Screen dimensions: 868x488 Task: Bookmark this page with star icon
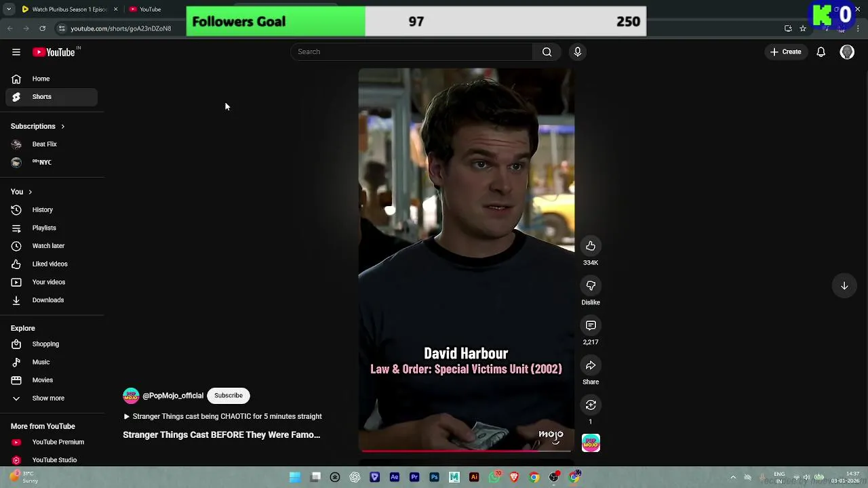pyautogui.click(x=803, y=28)
